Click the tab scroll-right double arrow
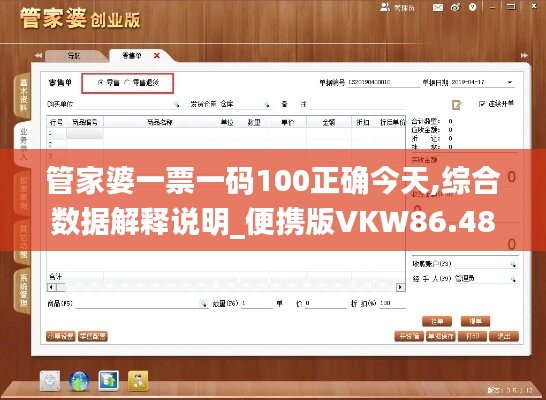This screenshot has width=546, height=400. pos(524,55)
